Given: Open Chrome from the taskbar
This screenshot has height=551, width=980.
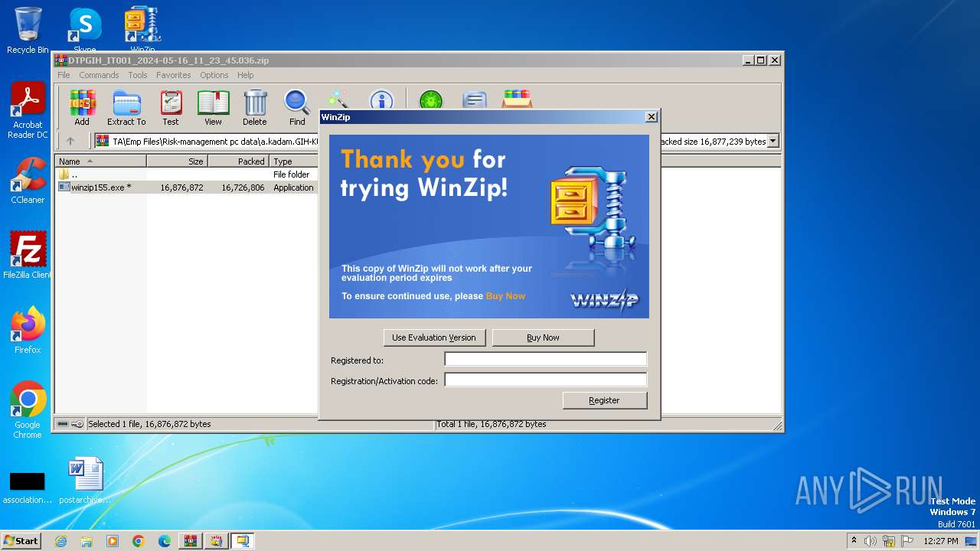Looking at the screenshot, I should coord(139,541).
